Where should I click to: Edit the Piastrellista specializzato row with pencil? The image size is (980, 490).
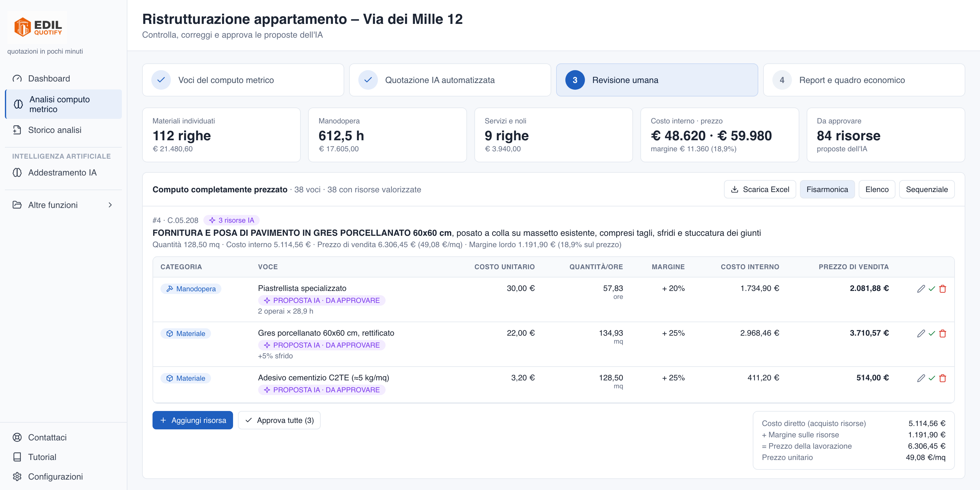point(921,289)
